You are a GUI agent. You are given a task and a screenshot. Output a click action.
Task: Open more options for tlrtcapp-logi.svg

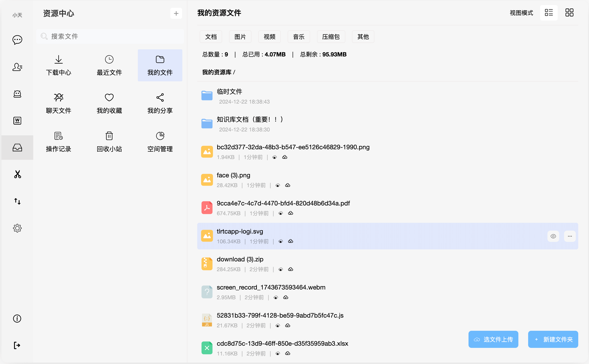(x=570, y=236)
